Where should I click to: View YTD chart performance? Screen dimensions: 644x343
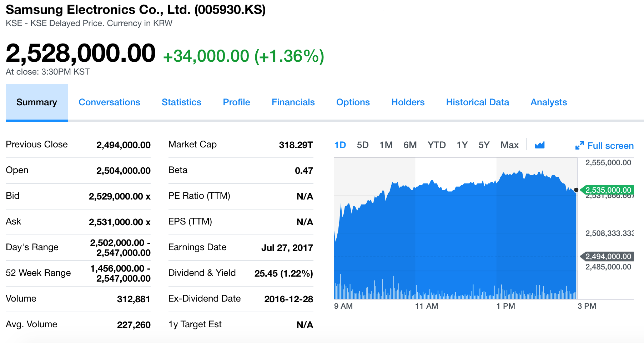436,145
